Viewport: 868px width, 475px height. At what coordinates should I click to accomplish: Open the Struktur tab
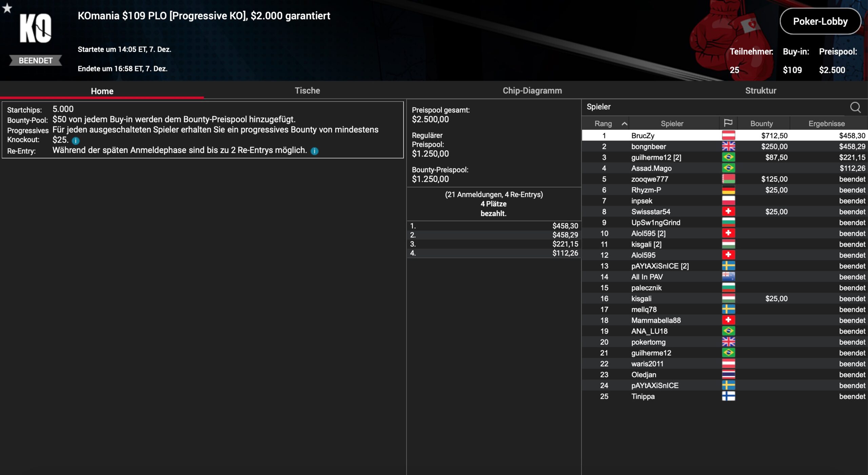tap(761, 91)
